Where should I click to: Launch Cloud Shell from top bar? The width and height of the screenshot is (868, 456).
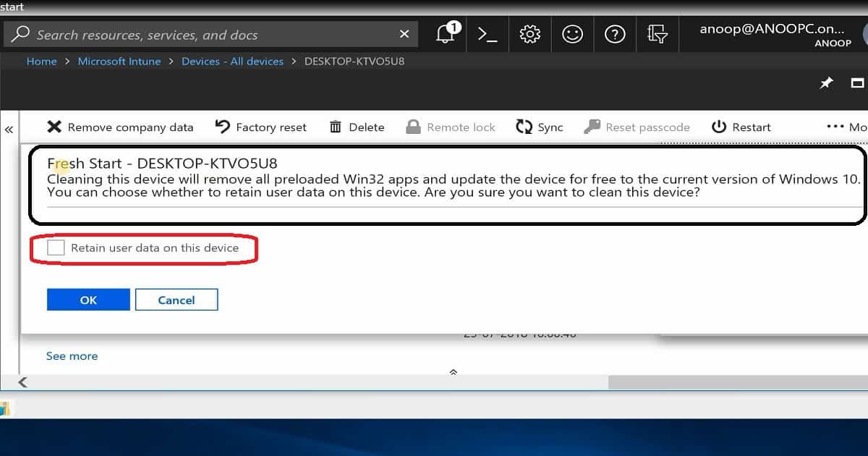[x=488, y=34]
